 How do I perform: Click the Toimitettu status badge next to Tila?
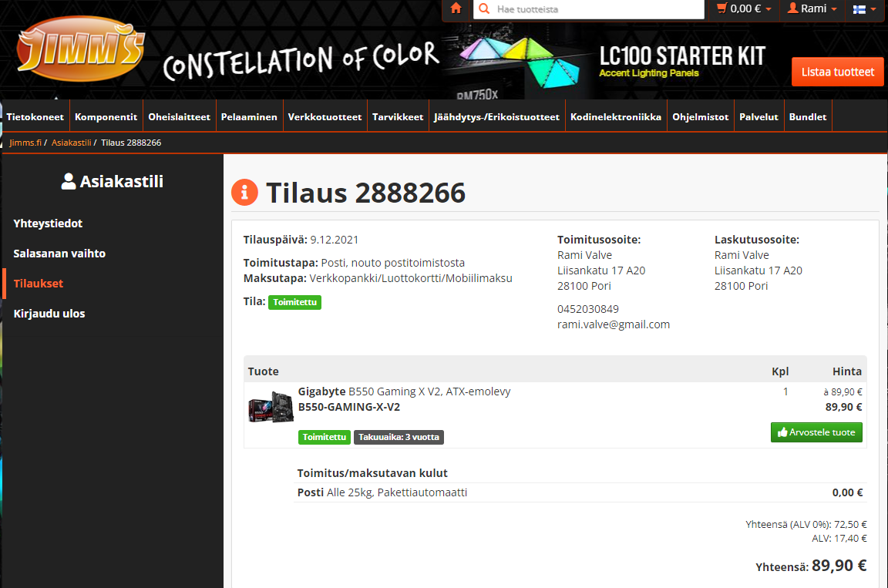click(x=294, y=302)
